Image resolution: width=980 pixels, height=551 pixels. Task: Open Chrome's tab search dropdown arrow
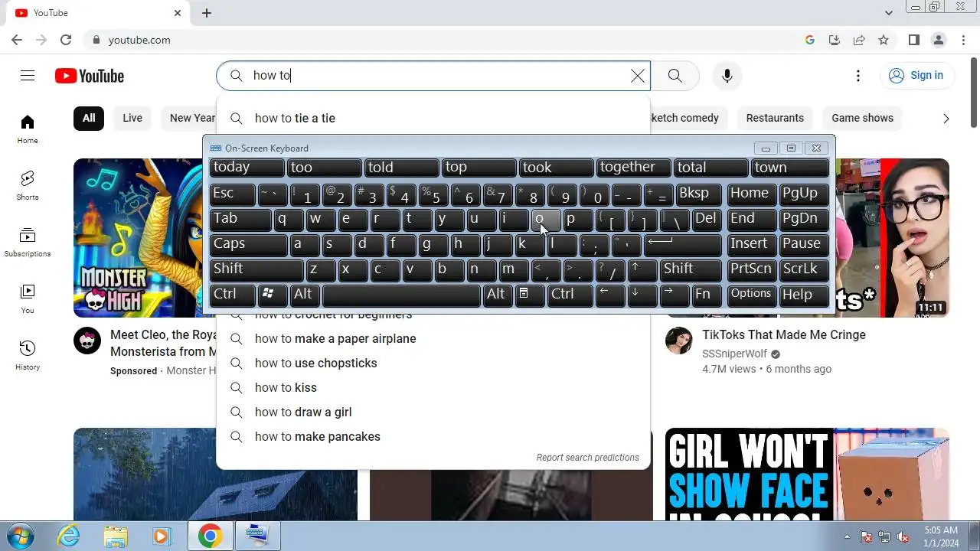click(889, 13)
